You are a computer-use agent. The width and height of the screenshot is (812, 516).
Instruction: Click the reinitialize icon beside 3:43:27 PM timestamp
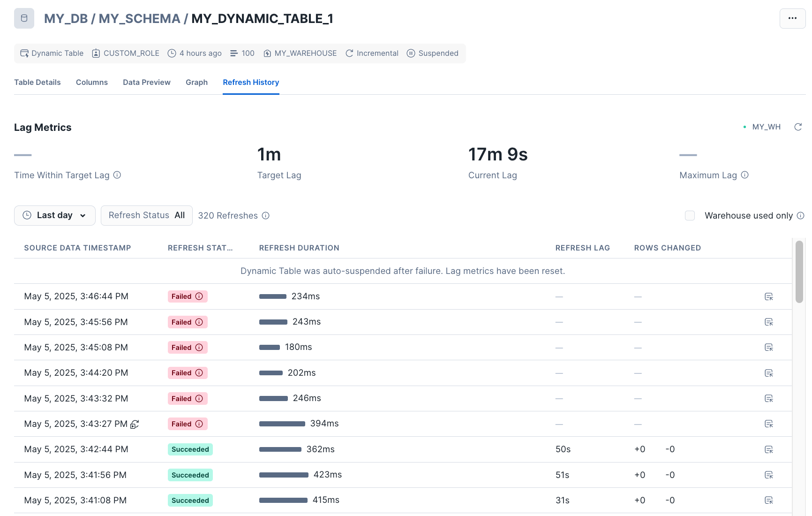tap(135, 424)
